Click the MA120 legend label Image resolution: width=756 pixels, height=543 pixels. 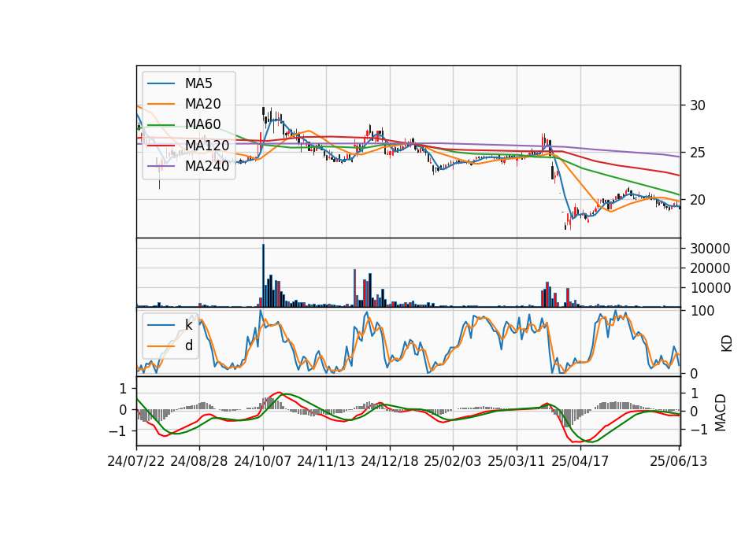[207, 145]
